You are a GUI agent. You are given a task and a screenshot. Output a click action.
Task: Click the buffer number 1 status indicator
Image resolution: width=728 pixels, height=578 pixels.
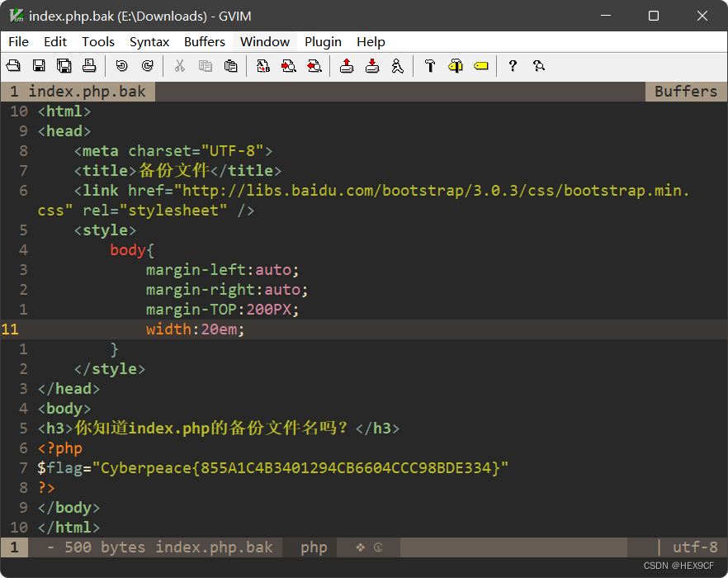pyautogui.click(x=14, y=547)
